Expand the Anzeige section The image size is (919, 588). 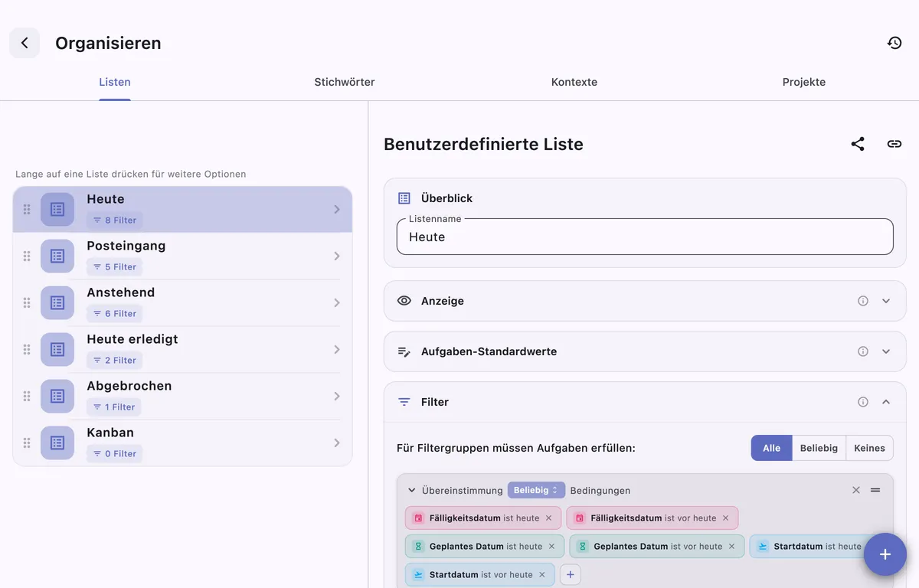click(886, 301)
